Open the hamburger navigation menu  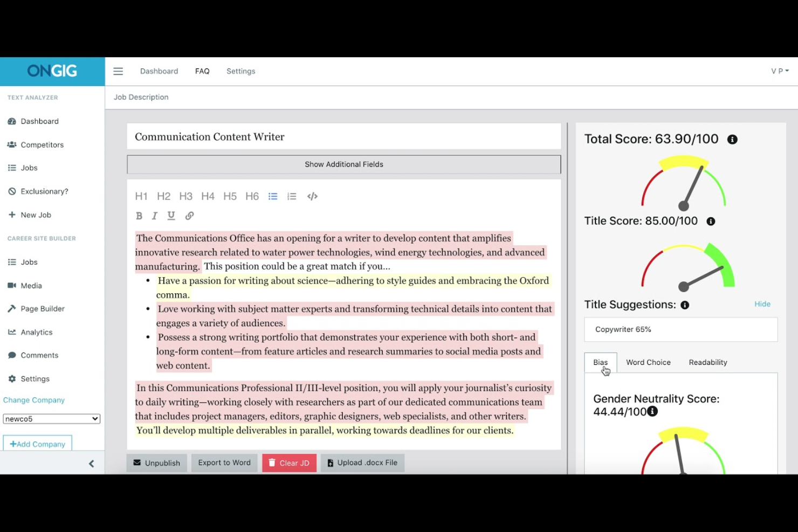point(118,71)
